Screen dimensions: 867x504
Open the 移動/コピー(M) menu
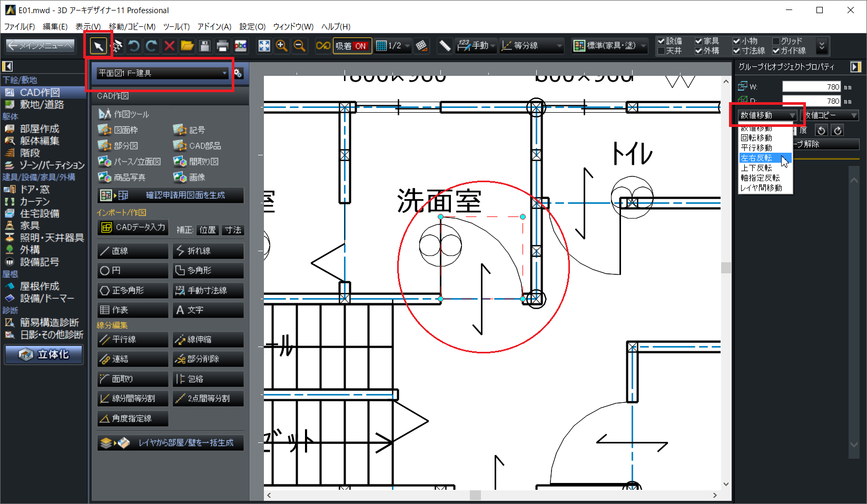coord(132,26)
